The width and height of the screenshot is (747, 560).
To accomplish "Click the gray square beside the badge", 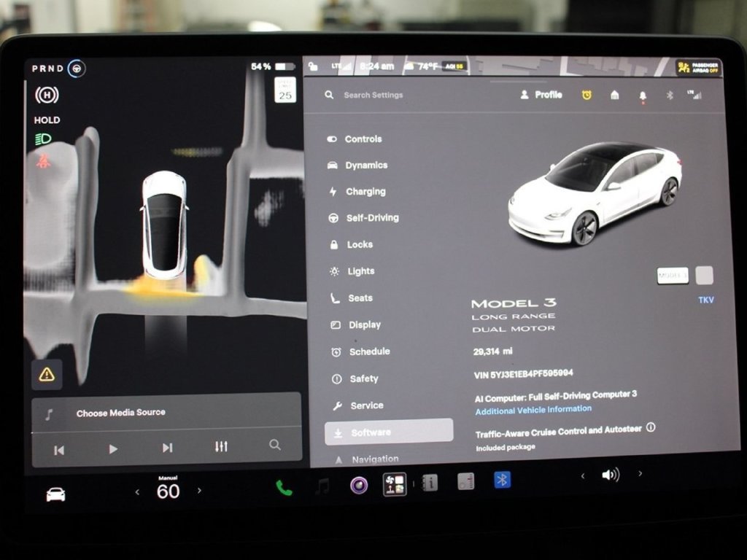I will (704, 275).
